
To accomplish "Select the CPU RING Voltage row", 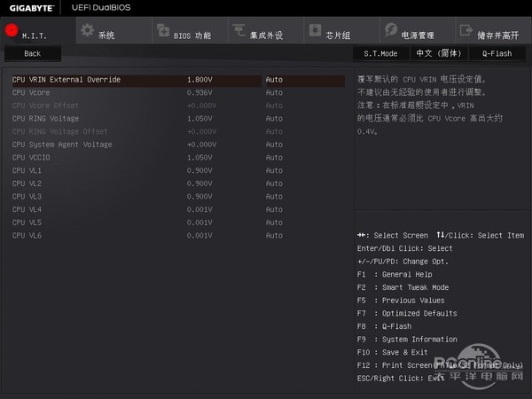I will click(178, 119).
